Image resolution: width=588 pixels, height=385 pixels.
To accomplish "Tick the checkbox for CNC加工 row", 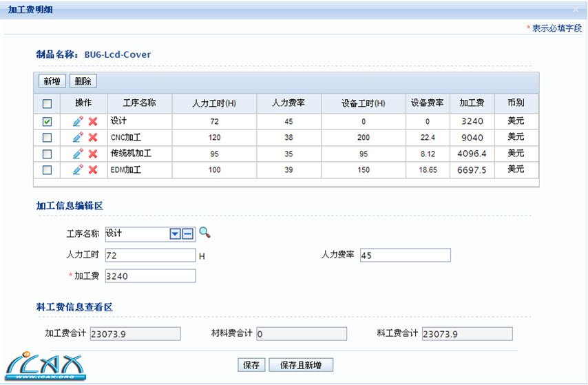I will click(x=47, y=137).
